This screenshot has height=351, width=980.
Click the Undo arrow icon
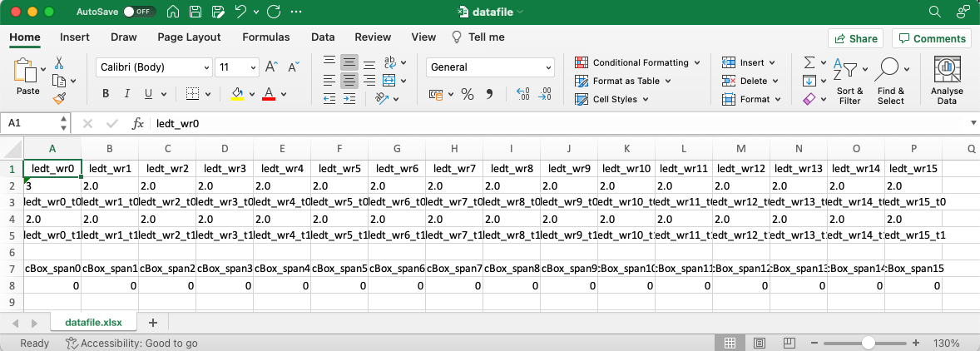(x=240, y=12)
